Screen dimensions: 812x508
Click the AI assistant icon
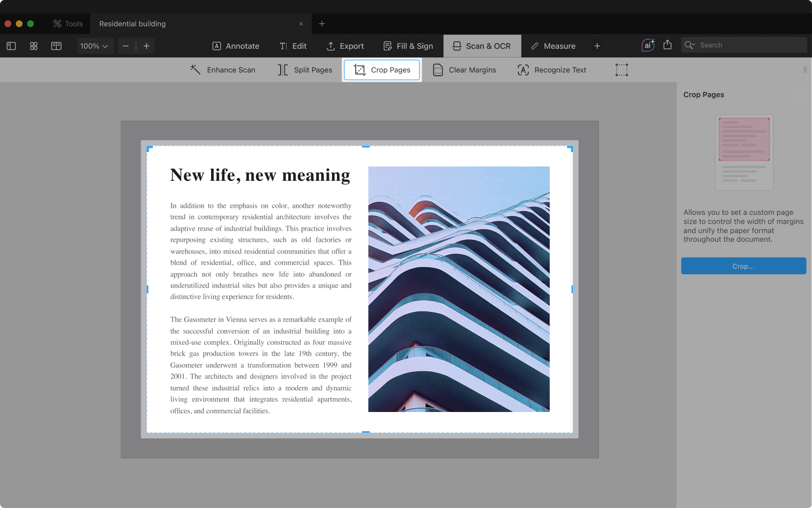pyautogui.click(x=648, y=45)
